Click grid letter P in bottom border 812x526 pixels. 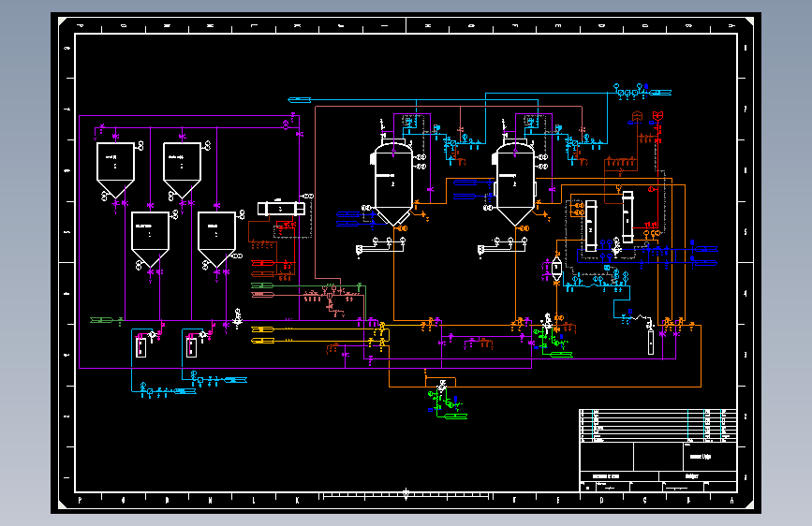(80, 500)
